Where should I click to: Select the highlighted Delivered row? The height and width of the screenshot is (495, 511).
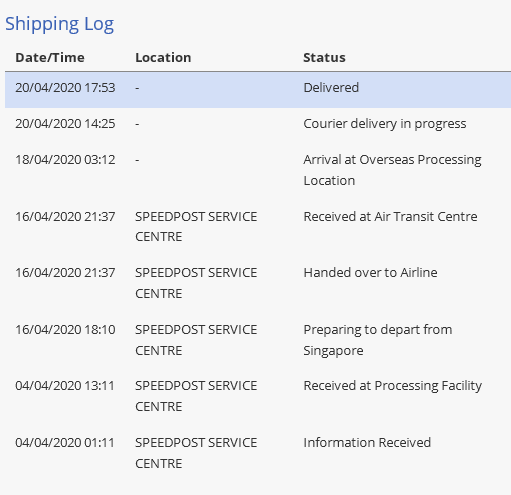coord(258,90)
